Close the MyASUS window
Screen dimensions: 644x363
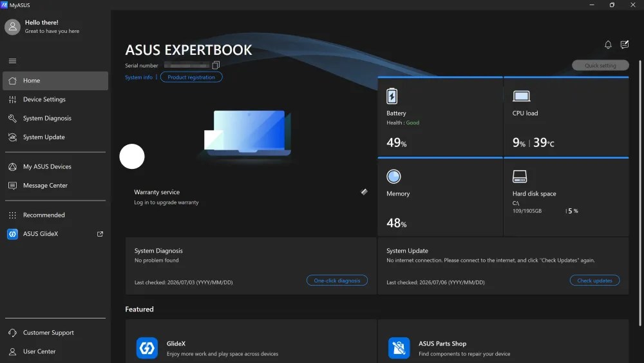[x=633, y=5]
